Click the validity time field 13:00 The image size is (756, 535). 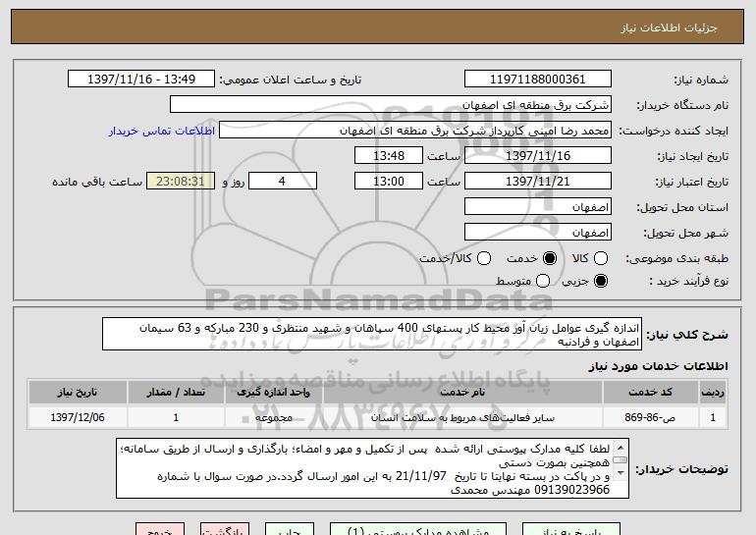pos(389,182)
